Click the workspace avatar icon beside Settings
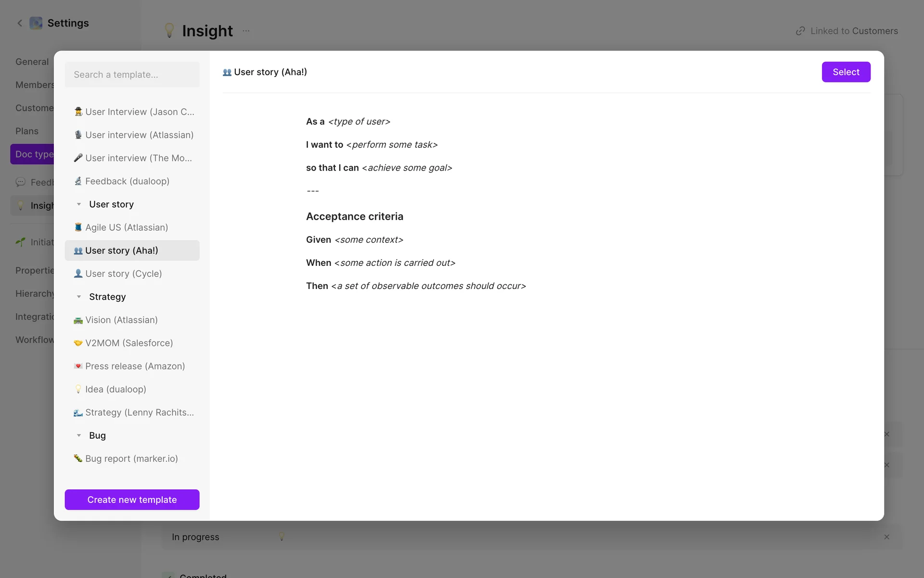 pyautogui.click(x=36, y=23)
